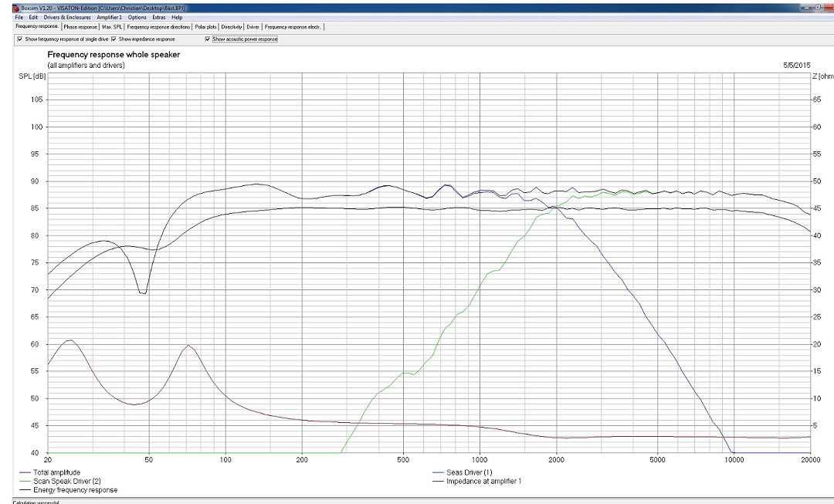
Task: Open the Frequency response directions tab
Action: coord(158,27)
